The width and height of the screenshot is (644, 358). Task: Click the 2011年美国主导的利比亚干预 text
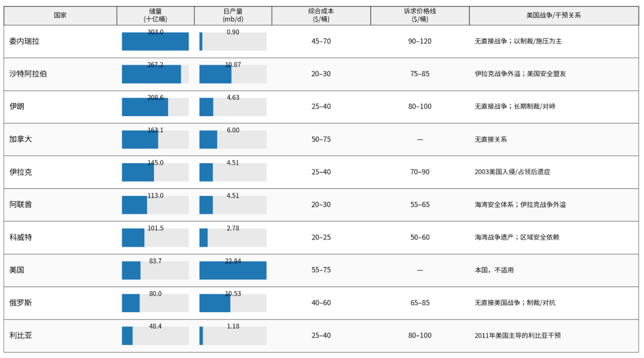[x=518, y=335]
